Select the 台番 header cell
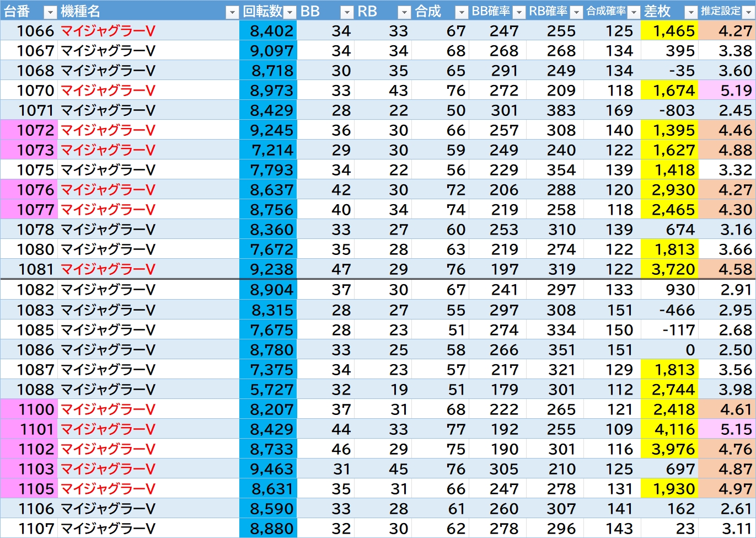 [29, 10]
